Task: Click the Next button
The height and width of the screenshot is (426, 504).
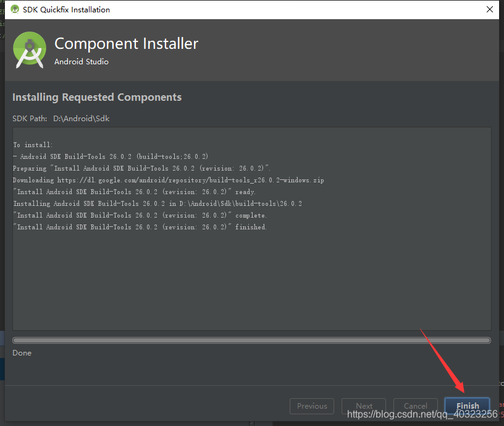Action: pyautogui.click(x=364, y=406)
